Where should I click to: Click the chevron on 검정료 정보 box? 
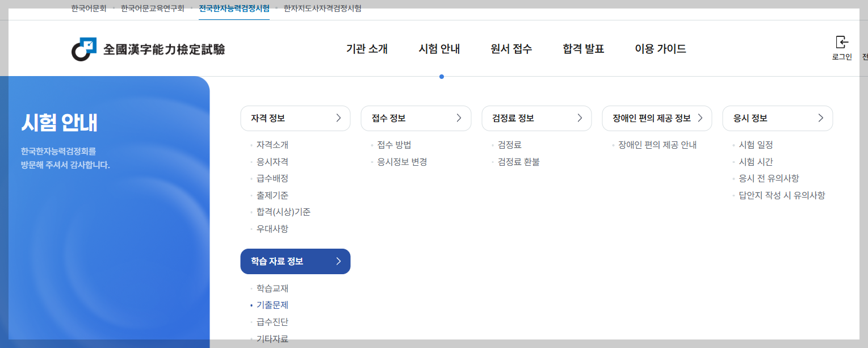pos(580,118)
